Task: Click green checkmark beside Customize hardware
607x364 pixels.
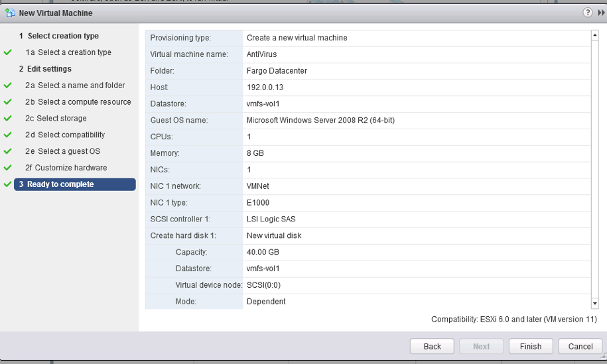Action: pos(8,168)
